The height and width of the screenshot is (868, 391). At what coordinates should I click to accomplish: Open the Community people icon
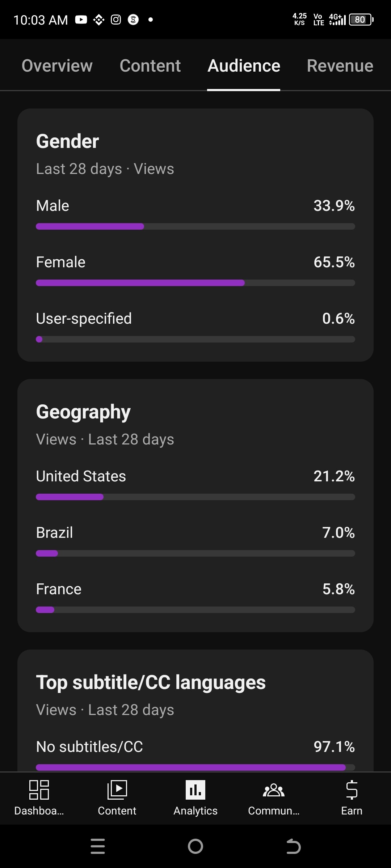(x=274, y=790)
